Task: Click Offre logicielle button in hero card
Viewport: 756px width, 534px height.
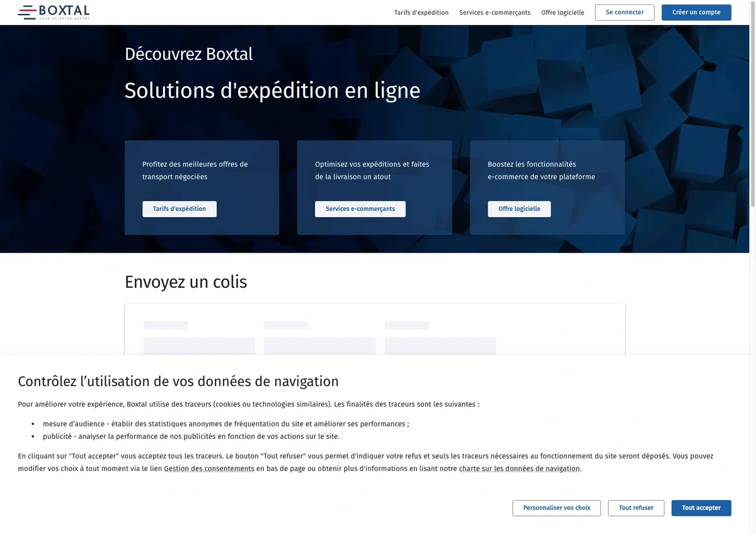Action: [x=519, y=209]
